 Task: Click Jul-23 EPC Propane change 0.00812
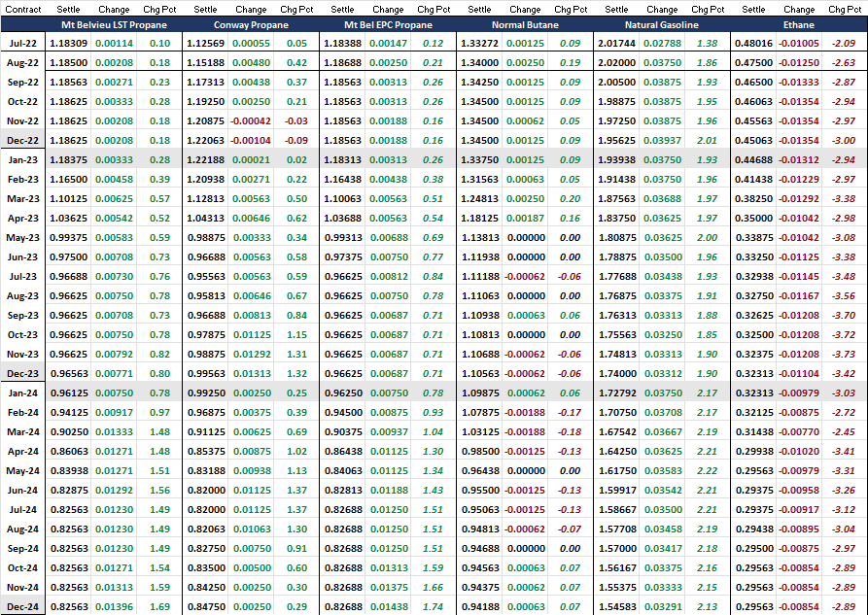coord(389,276)
